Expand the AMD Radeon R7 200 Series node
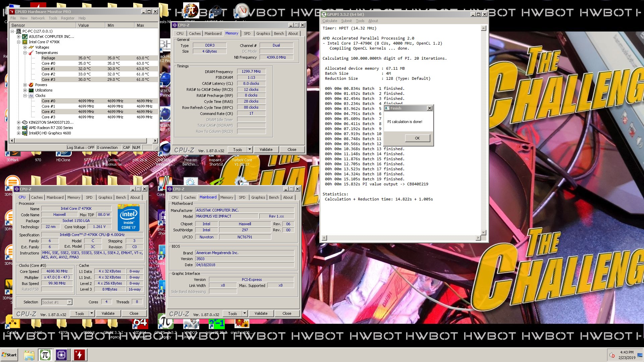 (x=19, y=128)
